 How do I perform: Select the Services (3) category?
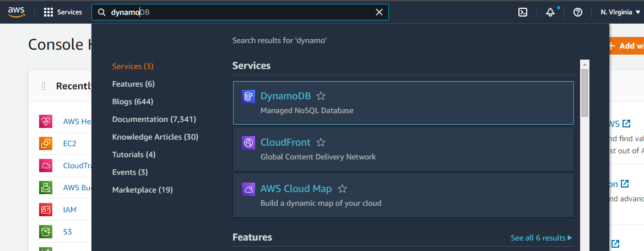tap(133, 66)
